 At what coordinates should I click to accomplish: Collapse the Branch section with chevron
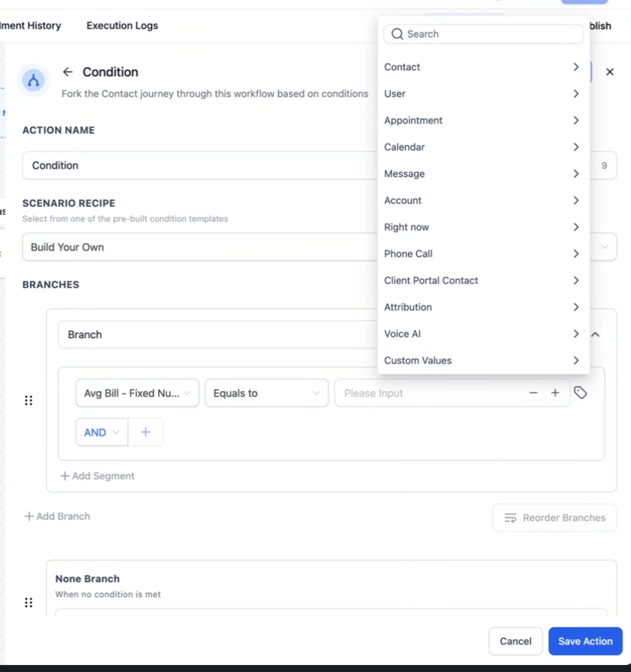pos(595,335)
